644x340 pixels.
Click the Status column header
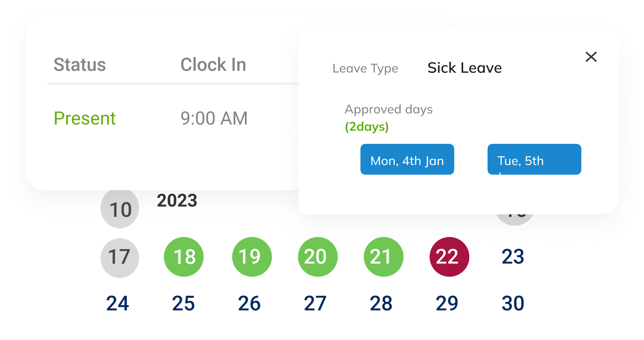[x=80, y=65]
